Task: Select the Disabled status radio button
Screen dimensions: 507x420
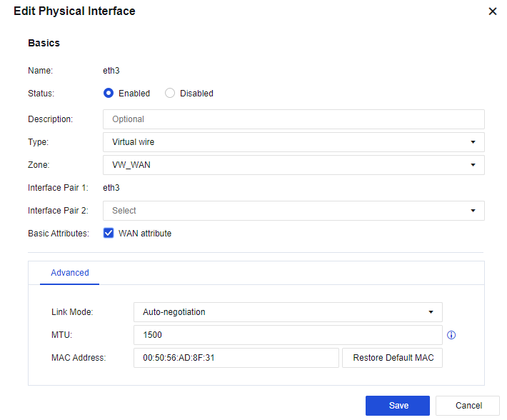Action: tap(170, 93)
